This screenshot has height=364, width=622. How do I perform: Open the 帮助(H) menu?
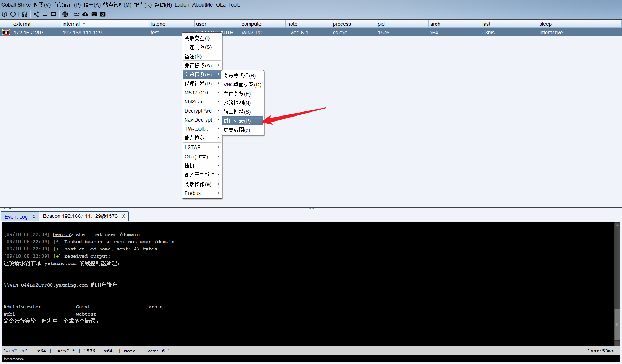tap(163, 5)
